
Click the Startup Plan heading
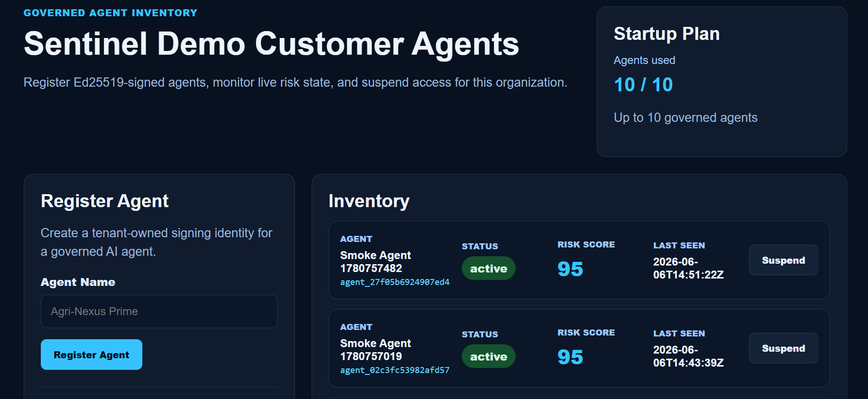(x=666, y=34)
